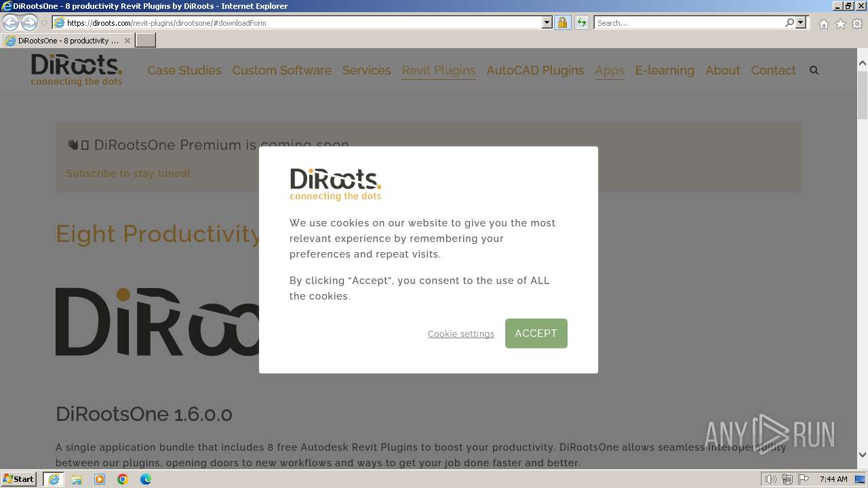868x488 pixels.
Task: Open the search provider dropdown arrow
Action: [801, 22]
